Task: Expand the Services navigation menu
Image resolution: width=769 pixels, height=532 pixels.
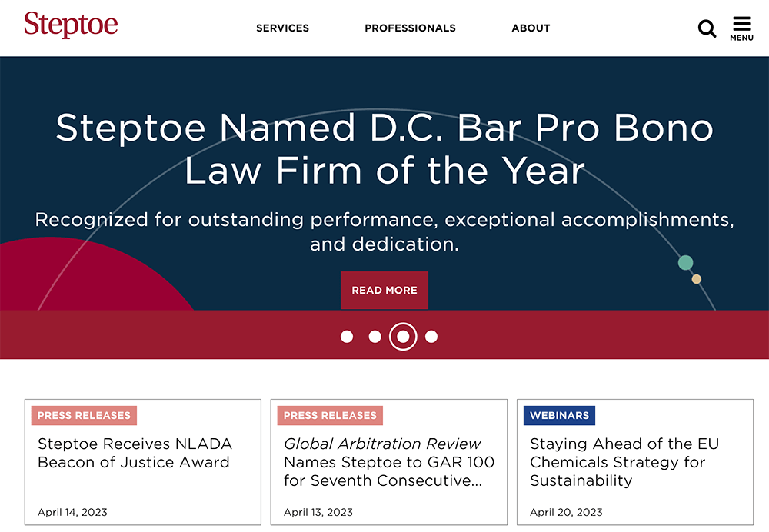Action: pyautogui.click(x=282, y=28)
